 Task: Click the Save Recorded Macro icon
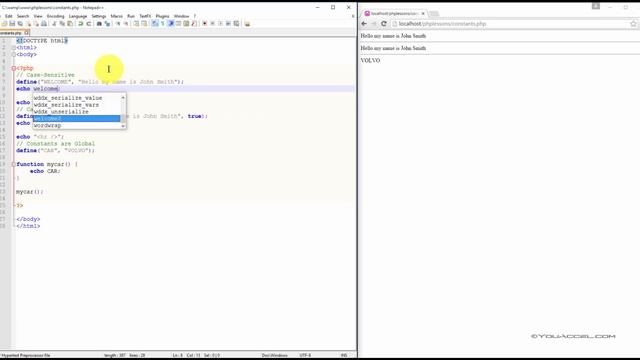[x=236, y=24]
